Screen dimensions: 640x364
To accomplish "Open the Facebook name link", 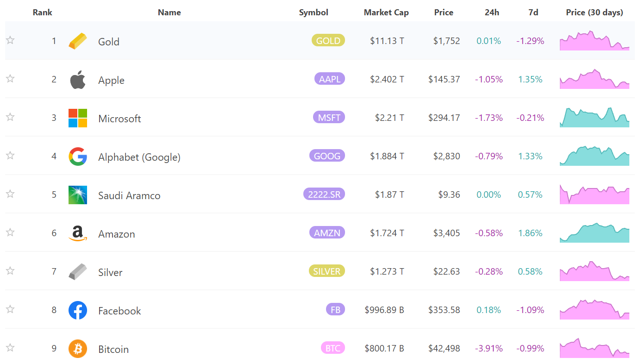I will (119, 311).
